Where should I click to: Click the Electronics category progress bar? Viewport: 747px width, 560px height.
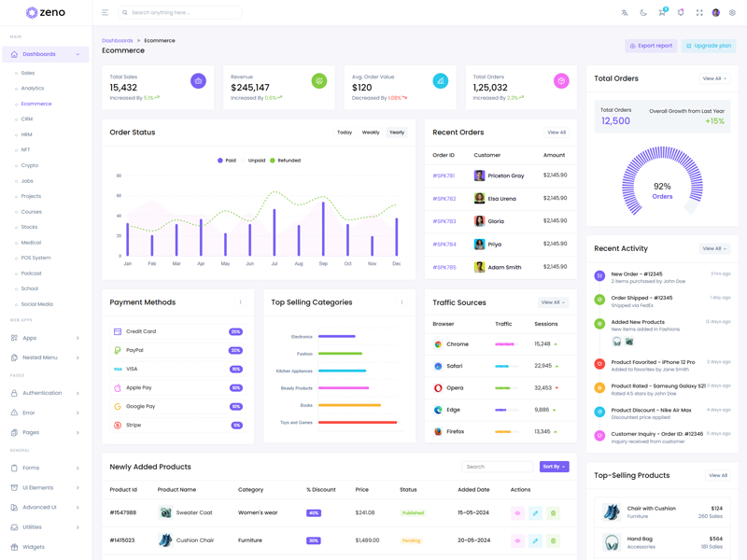tap(337, 336)
